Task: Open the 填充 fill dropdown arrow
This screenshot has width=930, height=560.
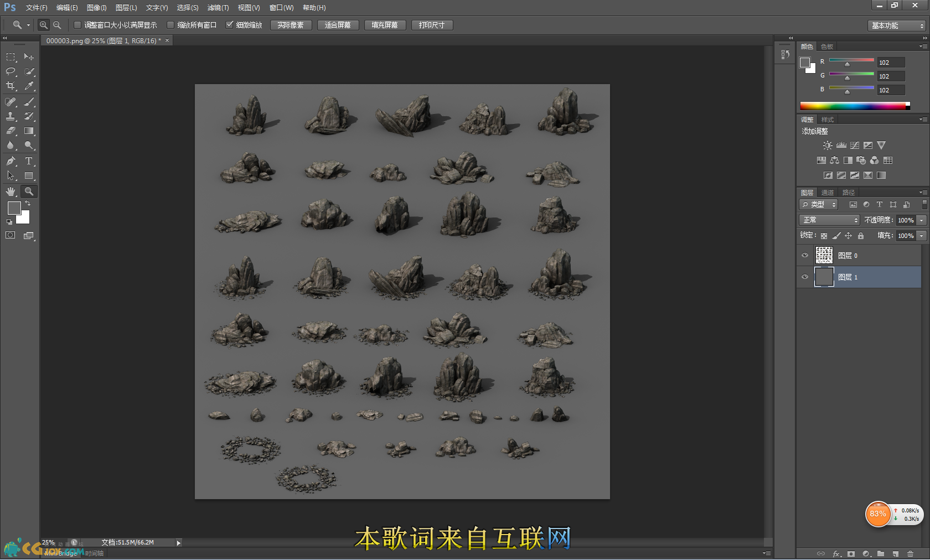Action: click(x=922, y=236)
